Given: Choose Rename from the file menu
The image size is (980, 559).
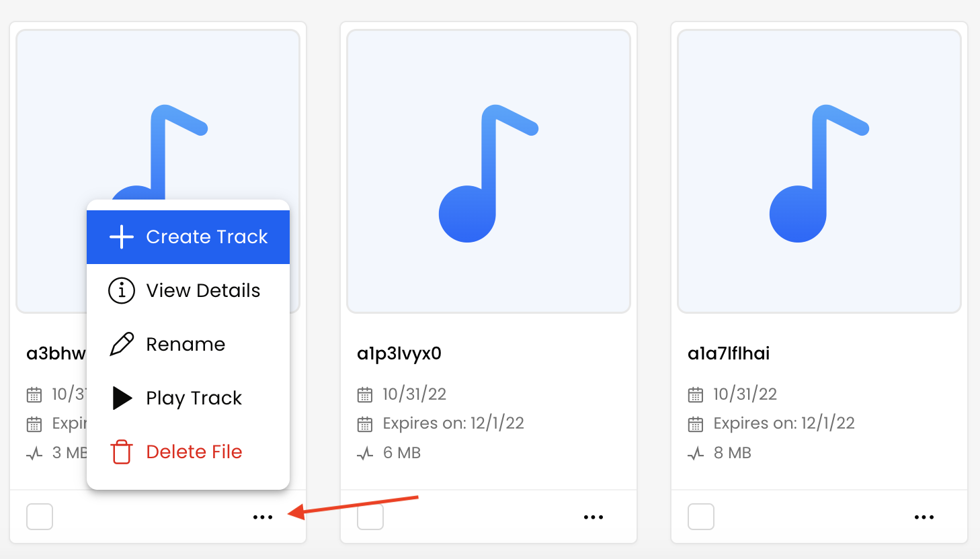Looking at the screenshot, I should 188,345.
